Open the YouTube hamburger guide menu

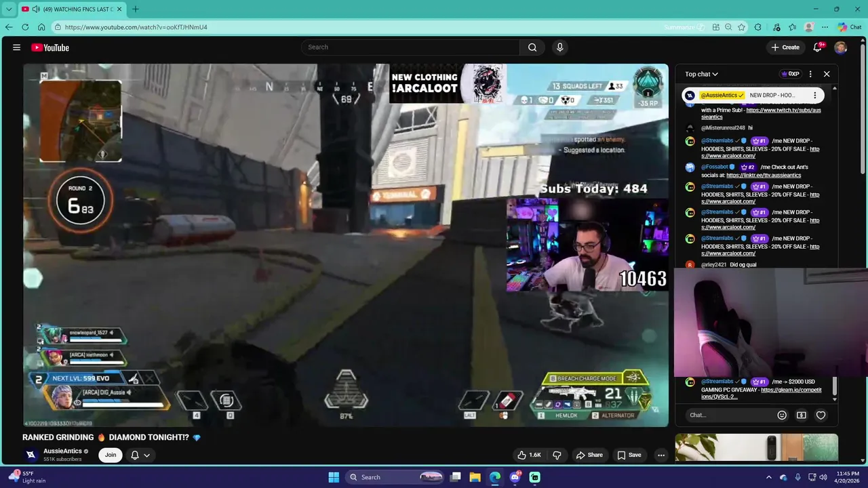pos(16,47)
